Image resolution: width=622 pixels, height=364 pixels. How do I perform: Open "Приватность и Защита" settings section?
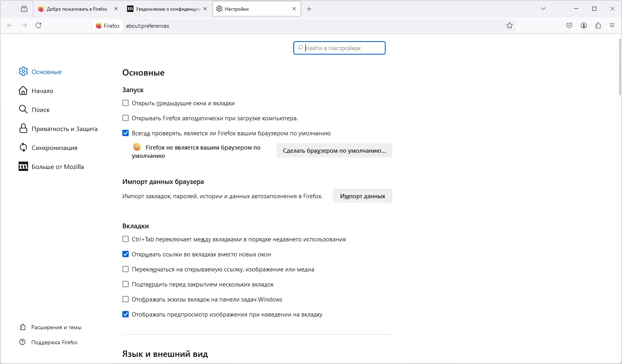(64, 129)
